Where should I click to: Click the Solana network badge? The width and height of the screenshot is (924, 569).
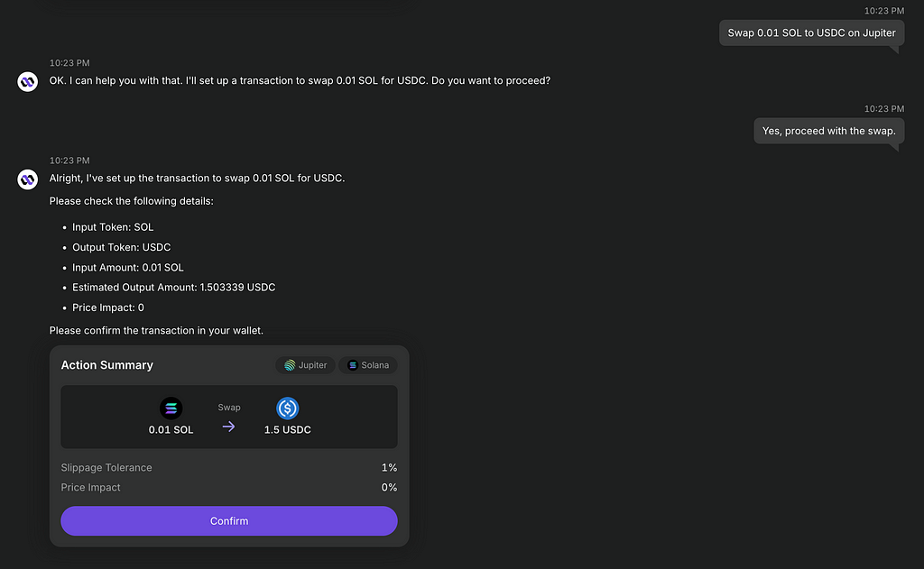tap(368, 365)
